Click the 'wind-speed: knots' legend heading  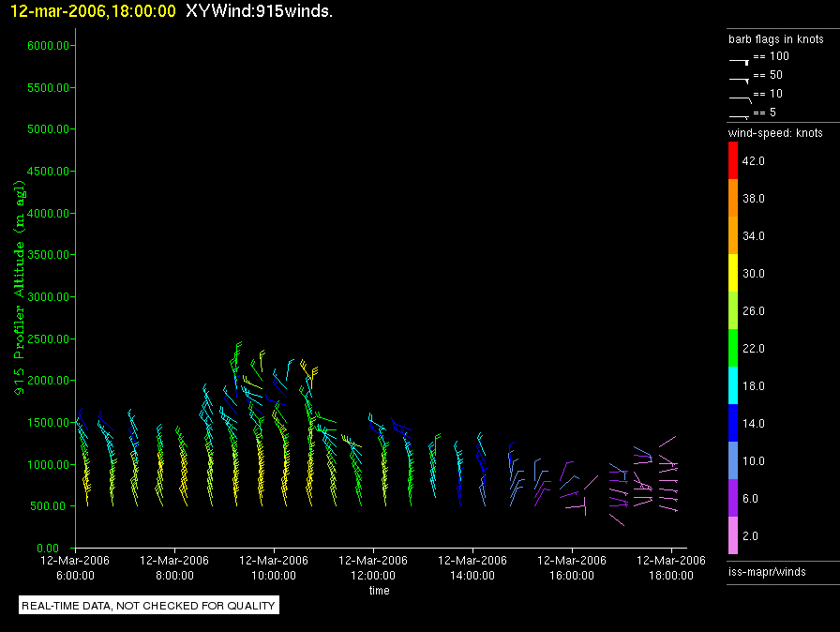coord(775,133)
